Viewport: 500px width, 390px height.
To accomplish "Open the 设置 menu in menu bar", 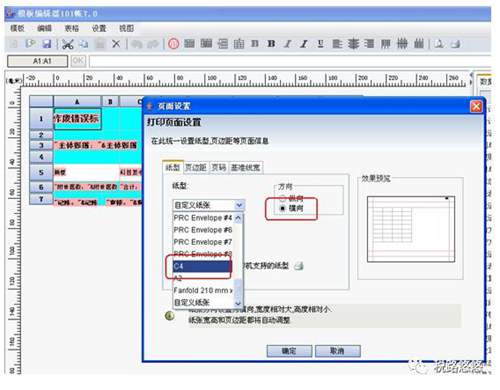I will (x=99, y=29).
